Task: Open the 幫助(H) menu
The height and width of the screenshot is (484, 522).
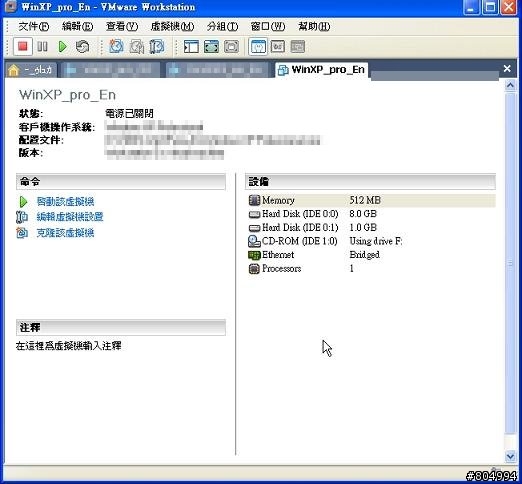Action: tap(314, 26)
